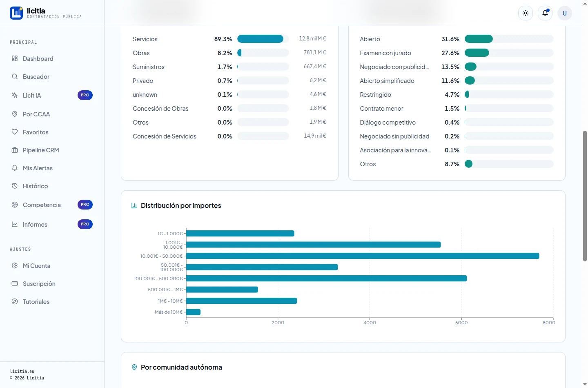The height and width of the screenshot is (388, 588).
Task: Click the PRO badge beside Informes
Action: coord(85,224)
